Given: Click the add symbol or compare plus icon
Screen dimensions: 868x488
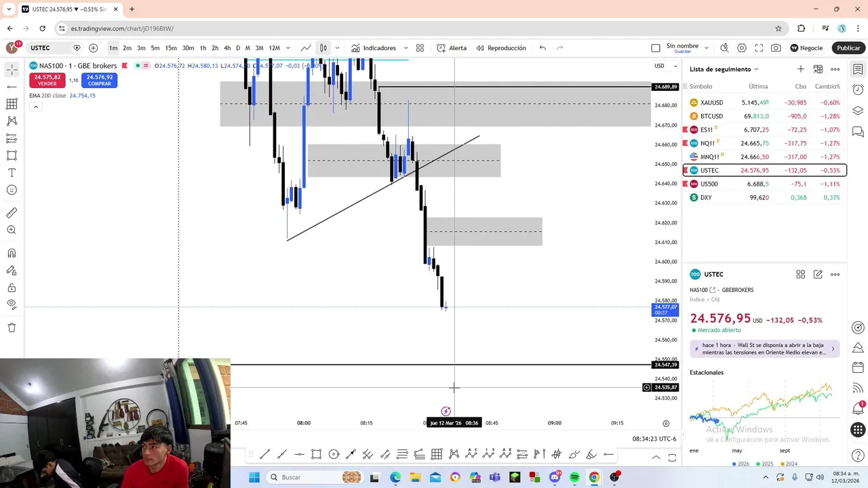Looking at the screenshot, I should (x=93, y=48).
